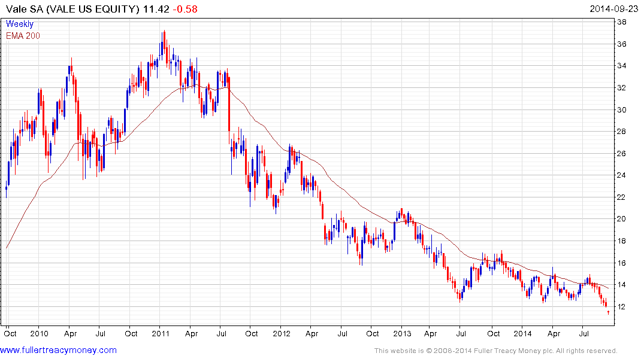The height and width of the screenshot is (359, 644).
Task: Click the '2011' x-axis label
Action: (161, 333)
